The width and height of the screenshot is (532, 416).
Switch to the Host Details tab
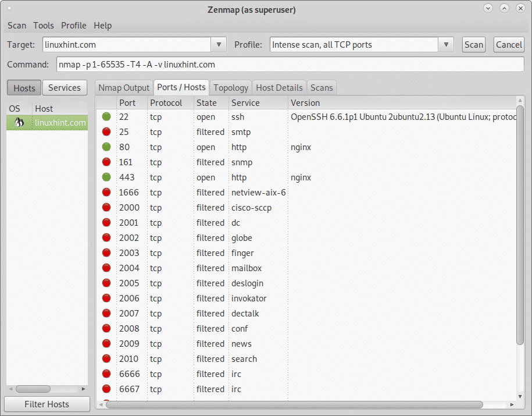tap(279, 88)
